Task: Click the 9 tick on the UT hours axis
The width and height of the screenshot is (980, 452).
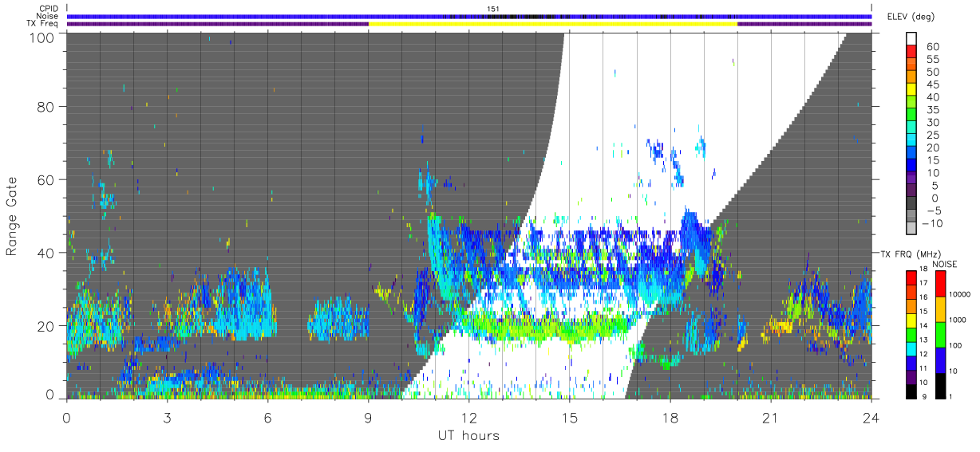Action: tap(369, 417)
